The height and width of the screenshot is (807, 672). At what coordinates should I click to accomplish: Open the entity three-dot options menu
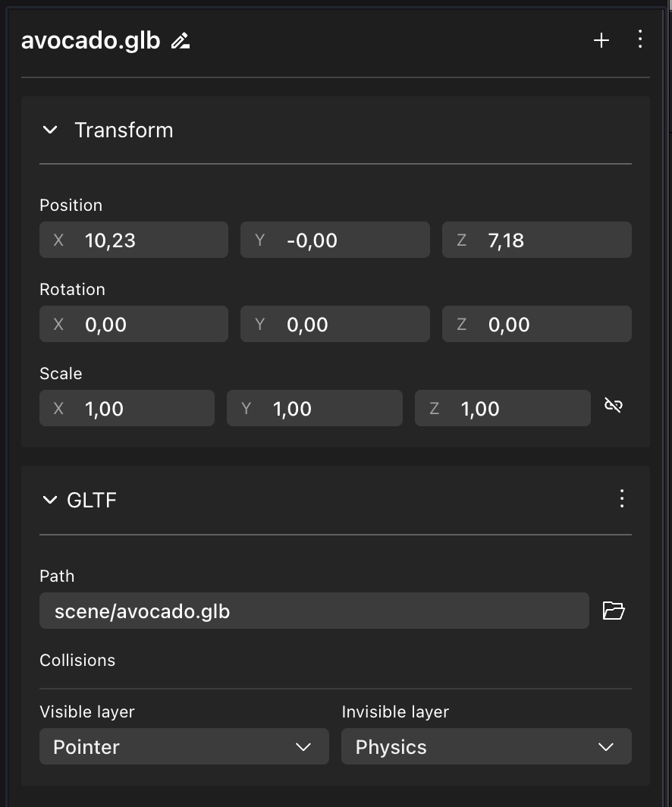(640, 39)
